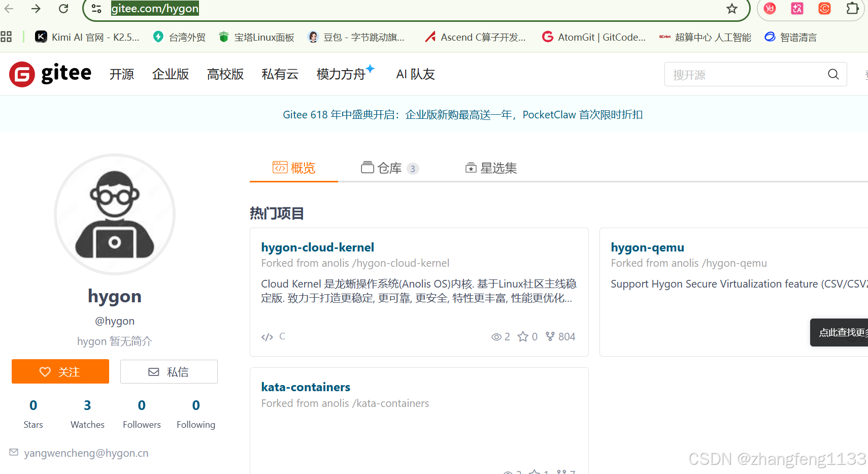Open the browser extensions puzzle menu
Screen dimensions: 868x474
pos(852,9)
